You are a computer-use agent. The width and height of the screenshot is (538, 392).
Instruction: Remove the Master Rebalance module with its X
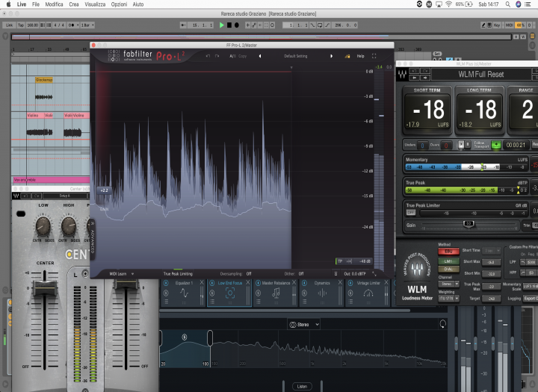point(294,282)
